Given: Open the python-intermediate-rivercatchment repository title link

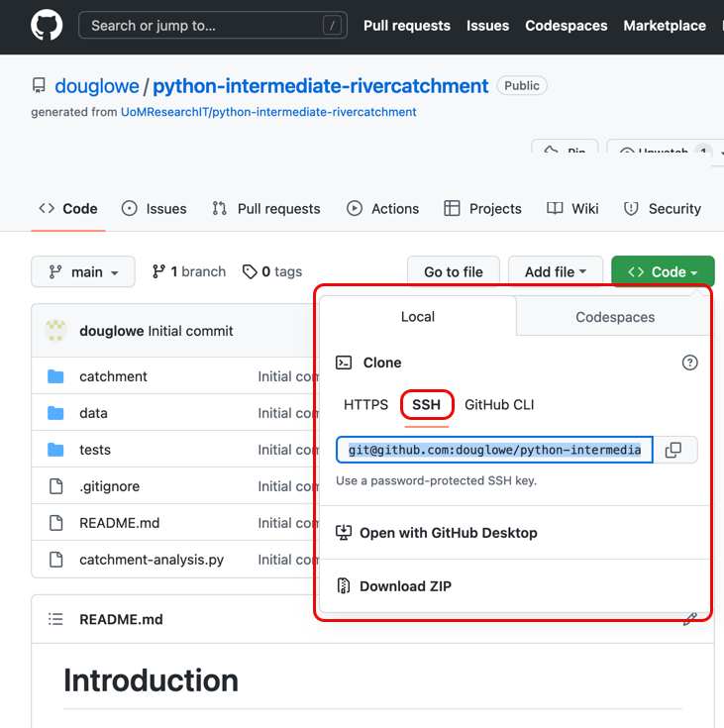Looking at the screenshot, I should [x=321, y=86].
